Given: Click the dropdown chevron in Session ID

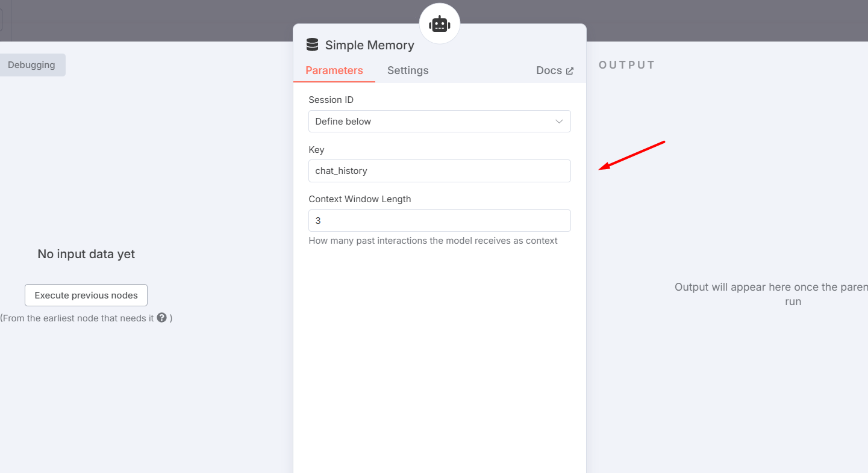Looking at the screenshot, I should [559, 122].
